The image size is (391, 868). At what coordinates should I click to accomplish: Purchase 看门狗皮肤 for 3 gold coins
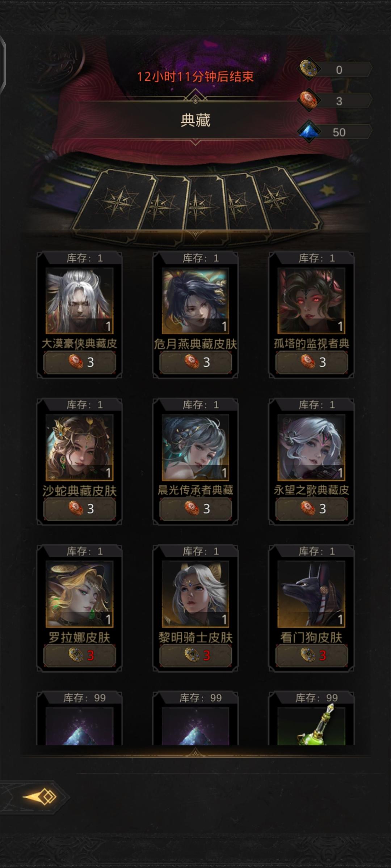click(311, 655)
